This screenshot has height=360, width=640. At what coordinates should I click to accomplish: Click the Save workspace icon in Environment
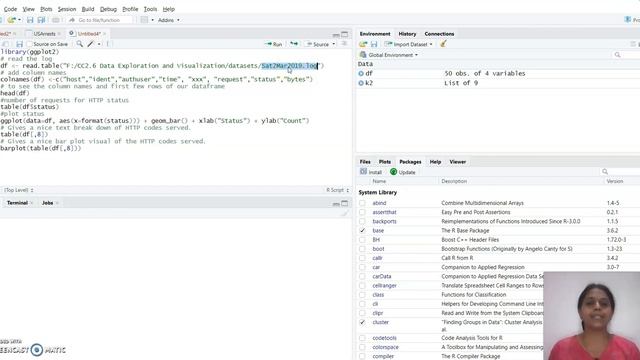[x=374, y=44]
